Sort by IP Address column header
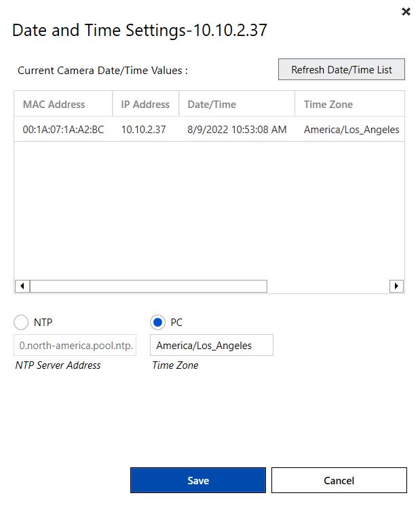420x506 pixels. (145, 104)
